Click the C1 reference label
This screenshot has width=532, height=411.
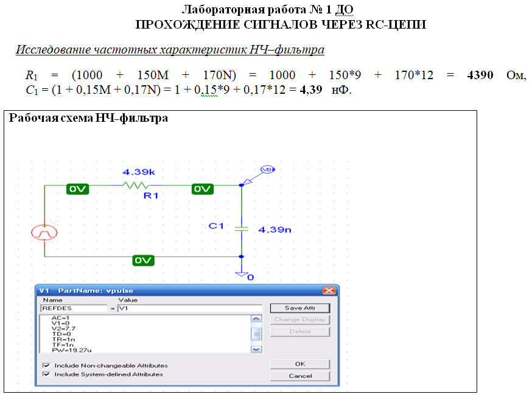(216, 226)
